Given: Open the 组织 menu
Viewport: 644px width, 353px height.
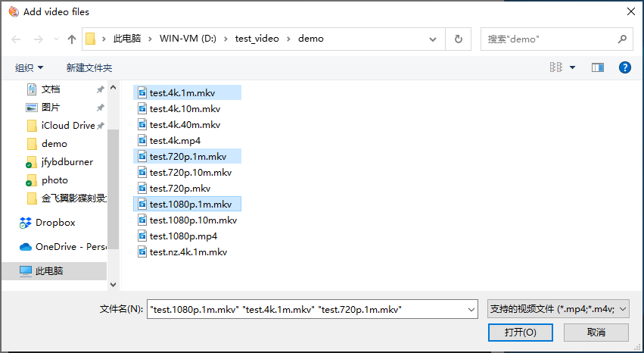Looking at the screenshot, I should [x=30, y=67].
